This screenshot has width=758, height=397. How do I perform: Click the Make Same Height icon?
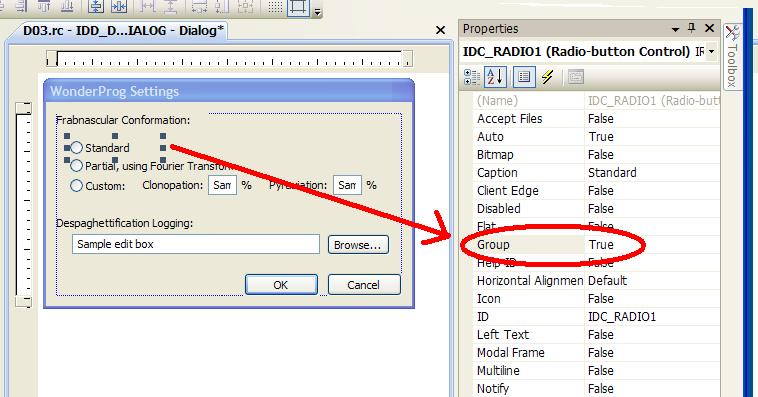[x=222, y=6]
